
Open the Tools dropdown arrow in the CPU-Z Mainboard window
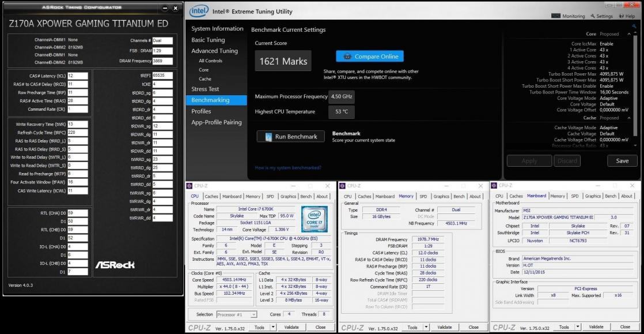[x=578, y=328]
